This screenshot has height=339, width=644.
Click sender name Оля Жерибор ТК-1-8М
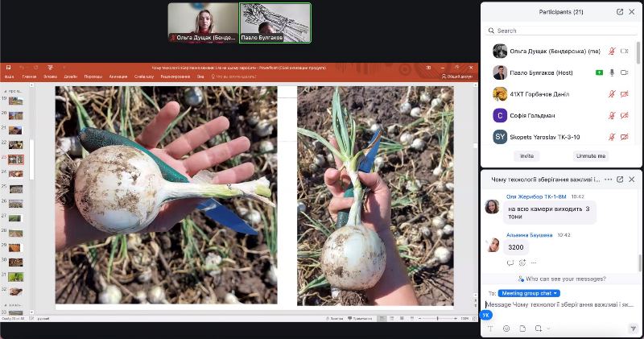[x=536, y=196]
